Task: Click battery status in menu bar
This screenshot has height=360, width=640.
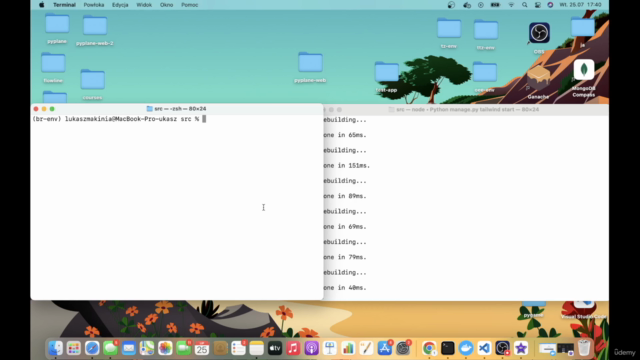Action: coord(495,5)
